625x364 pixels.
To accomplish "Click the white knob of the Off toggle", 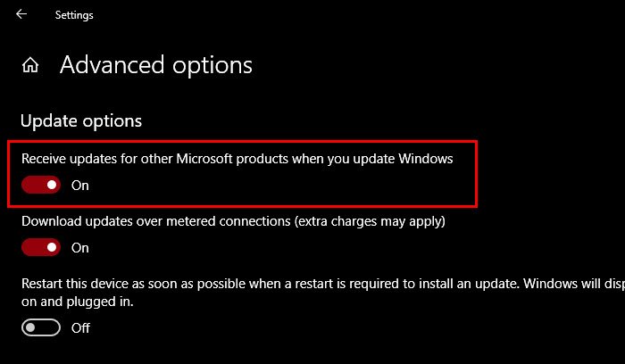I will coord(32,327).
